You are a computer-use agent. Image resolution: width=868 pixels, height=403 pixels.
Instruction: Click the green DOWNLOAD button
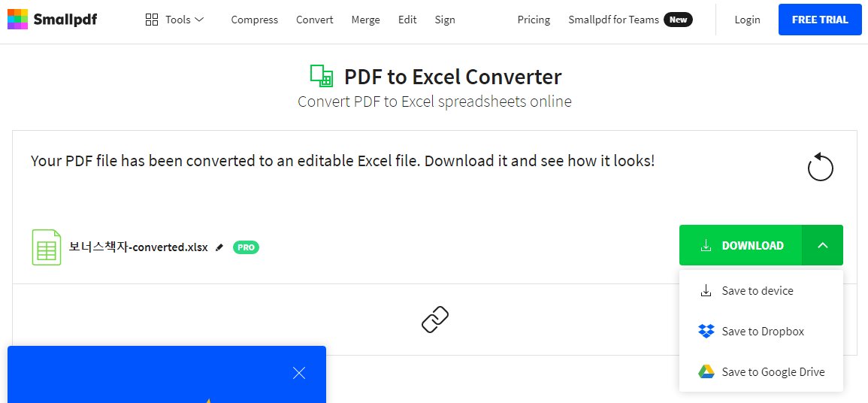point(741,245)
